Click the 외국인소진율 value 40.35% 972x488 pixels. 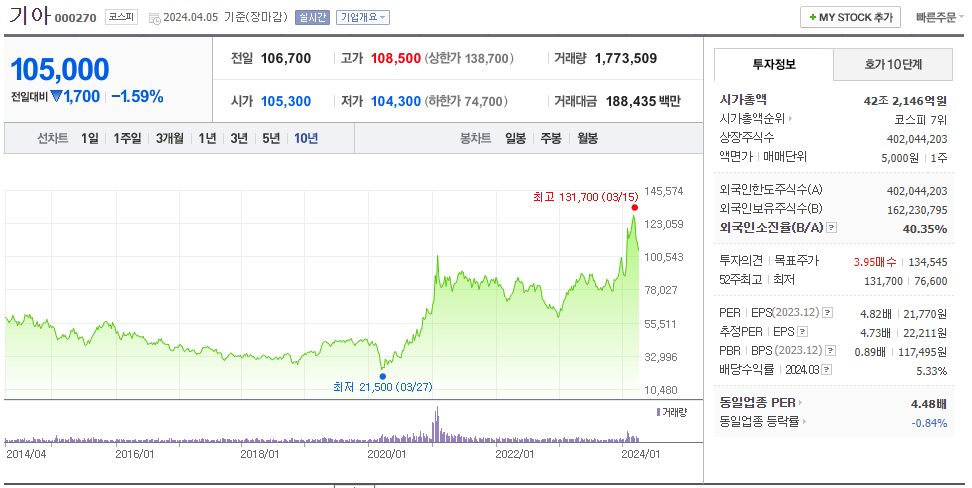[x=925, y=229]
